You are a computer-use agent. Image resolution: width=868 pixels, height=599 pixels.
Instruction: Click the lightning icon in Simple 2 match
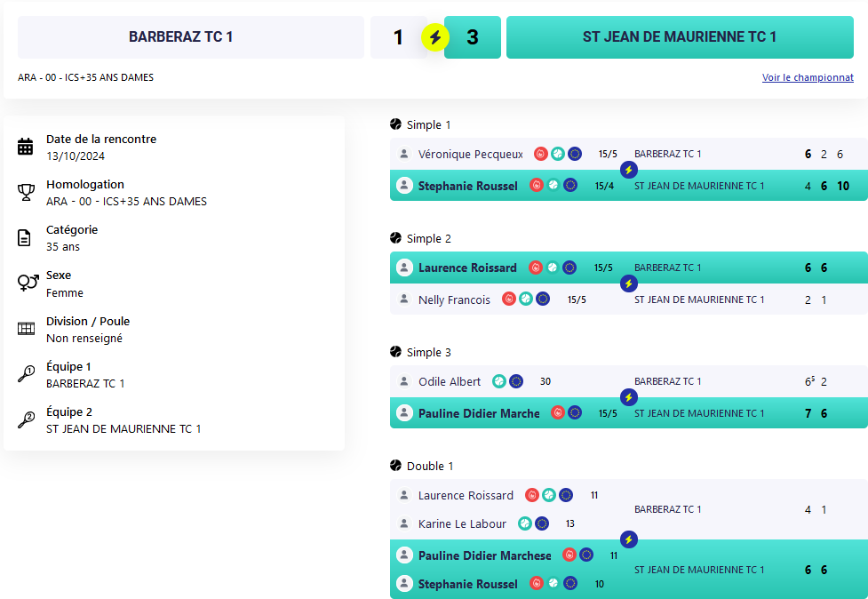(628, 284)
